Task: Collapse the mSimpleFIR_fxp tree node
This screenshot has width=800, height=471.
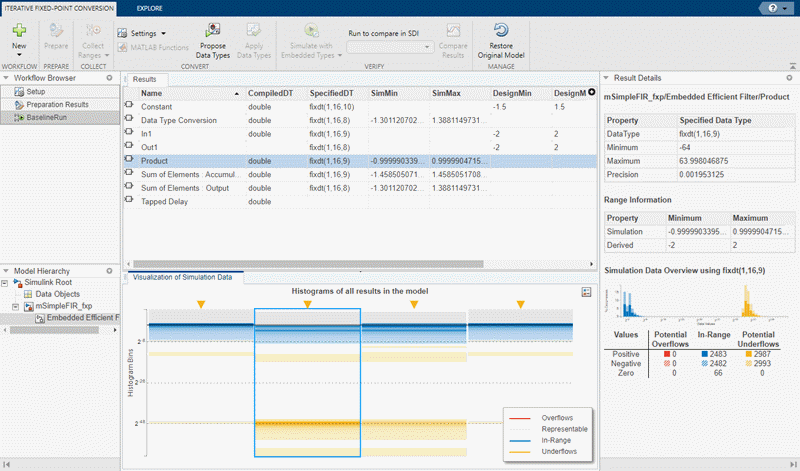Action: coord(16,306)
